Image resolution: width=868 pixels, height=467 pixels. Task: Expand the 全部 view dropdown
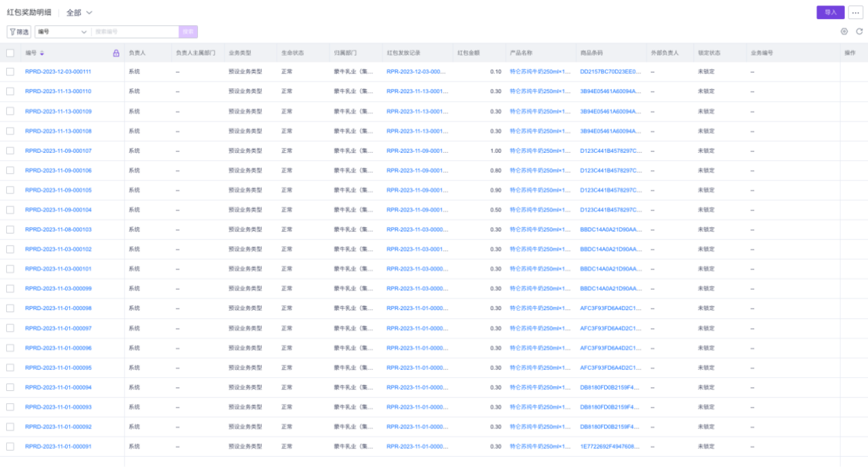tap(79, 13)
